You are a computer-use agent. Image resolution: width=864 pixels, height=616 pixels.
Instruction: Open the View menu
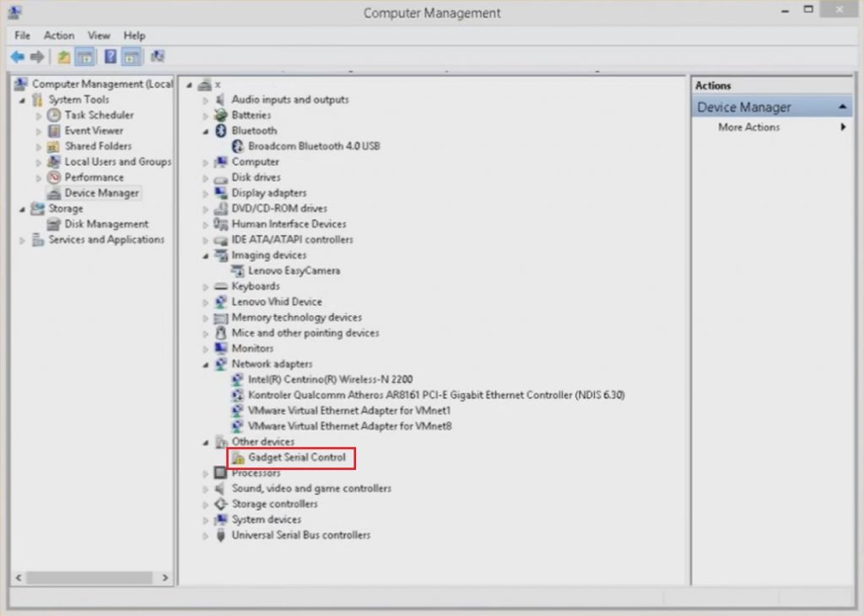click(x=99, y=35)
